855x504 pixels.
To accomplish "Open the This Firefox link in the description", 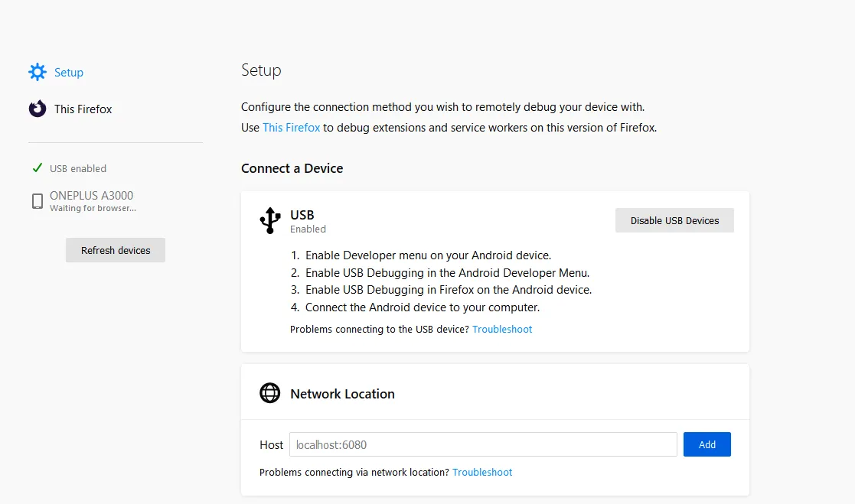I will [x=291, y=128].
